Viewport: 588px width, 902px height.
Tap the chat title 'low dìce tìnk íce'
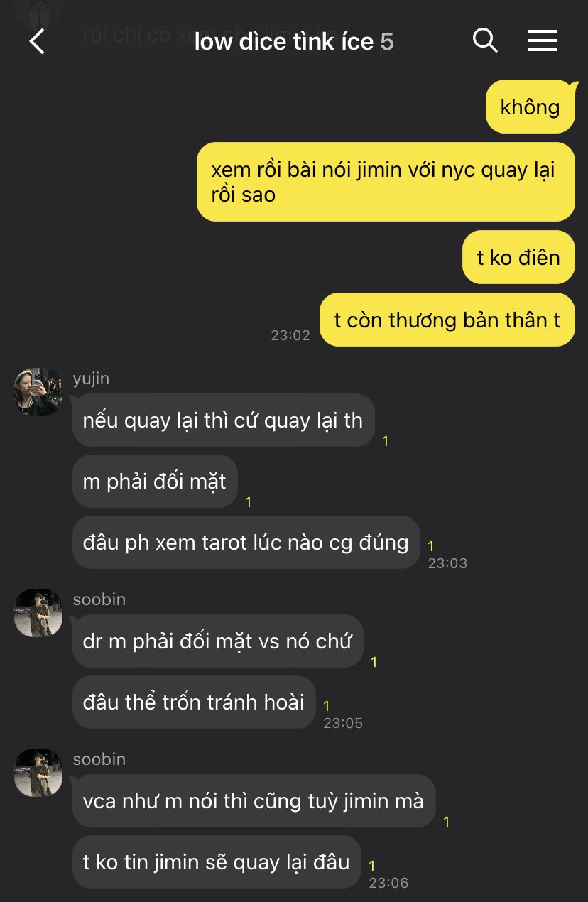pos(284,42)
